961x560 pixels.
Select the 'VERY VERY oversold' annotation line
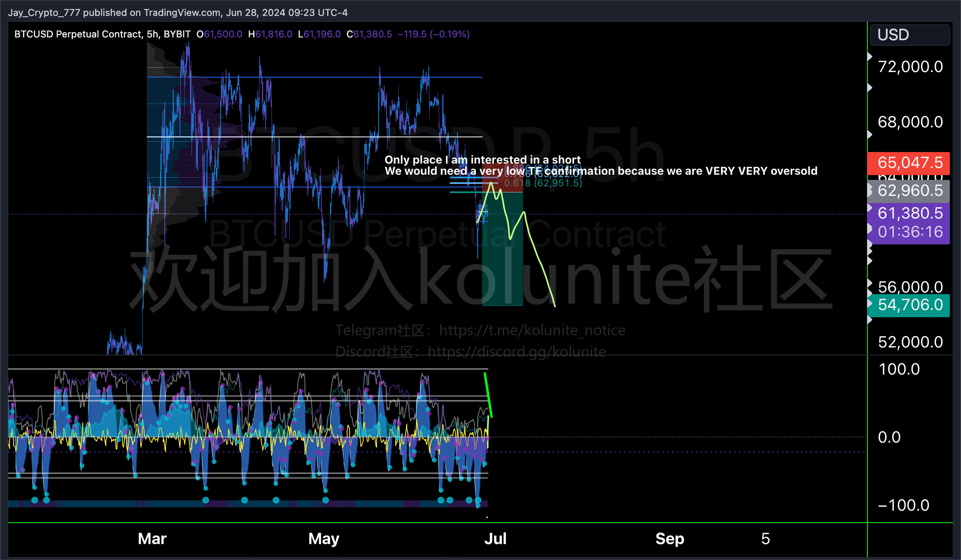coord(601,171)
